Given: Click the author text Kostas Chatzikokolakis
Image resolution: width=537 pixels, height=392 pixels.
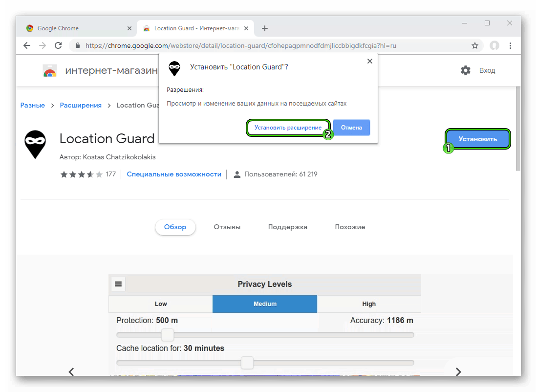Looking at the screenshot, I should coord(119,157).
